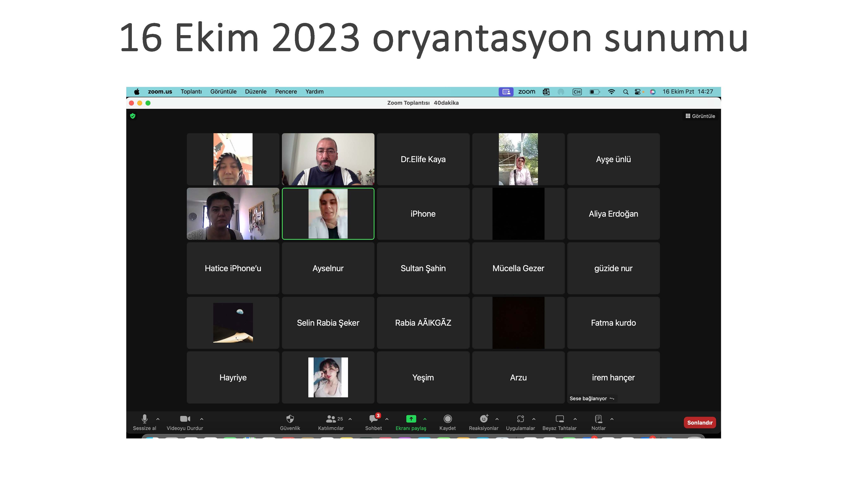
Task: Select Hatice iPhone'u participant tile
Action: click(x=233, y=268)
